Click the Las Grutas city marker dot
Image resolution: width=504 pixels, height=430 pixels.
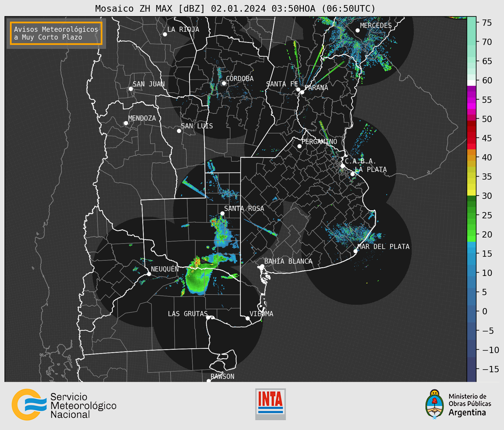tap(208, 318)
